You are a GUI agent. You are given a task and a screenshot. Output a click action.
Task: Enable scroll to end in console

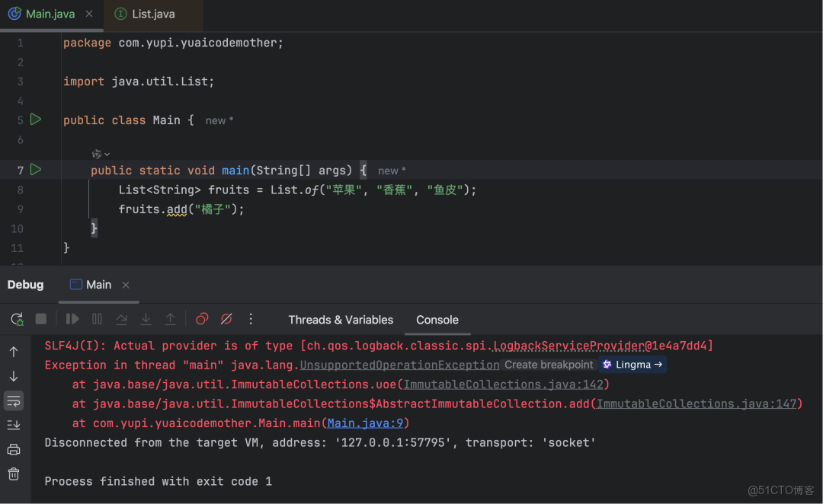(14, 425)
